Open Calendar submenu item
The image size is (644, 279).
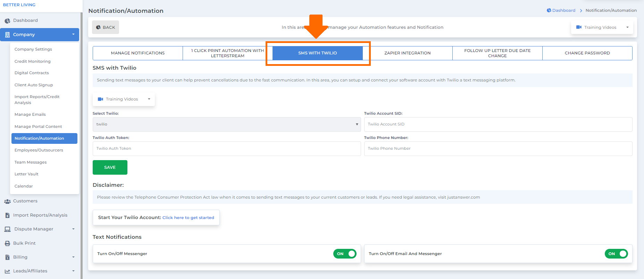pyautogui.click(x=24, y=186)
